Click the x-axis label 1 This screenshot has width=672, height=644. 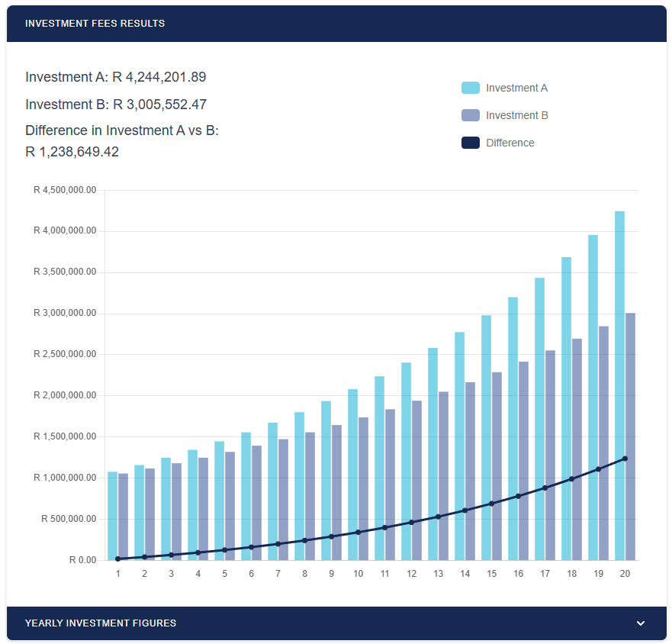pyautogui.click(x=118, y=573)
